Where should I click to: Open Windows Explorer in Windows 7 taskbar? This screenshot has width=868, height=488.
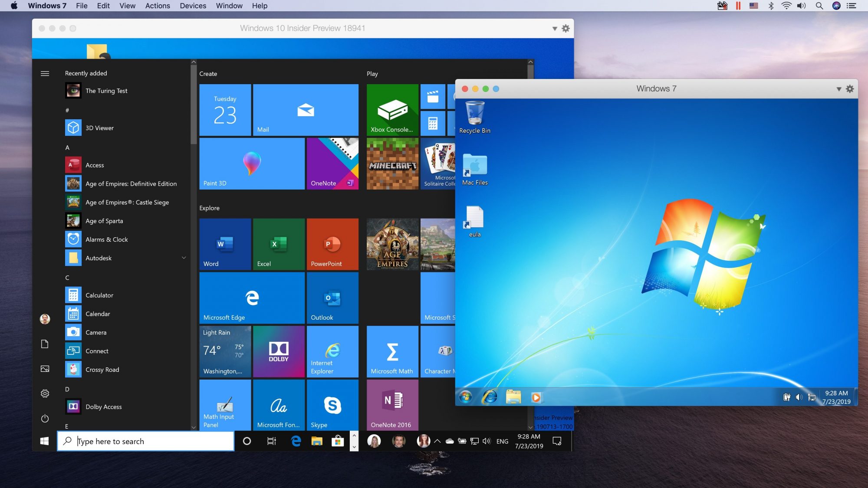pos(513,397)
